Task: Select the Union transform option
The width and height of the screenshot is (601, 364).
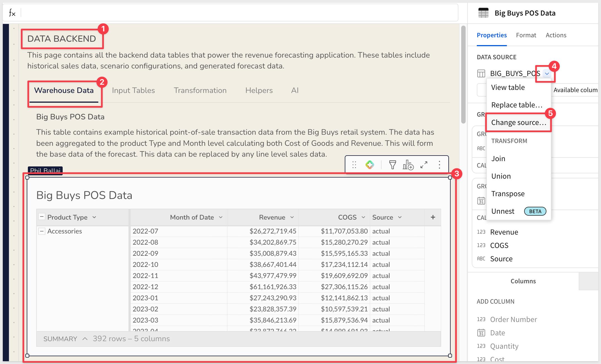Action: point(519,176)
